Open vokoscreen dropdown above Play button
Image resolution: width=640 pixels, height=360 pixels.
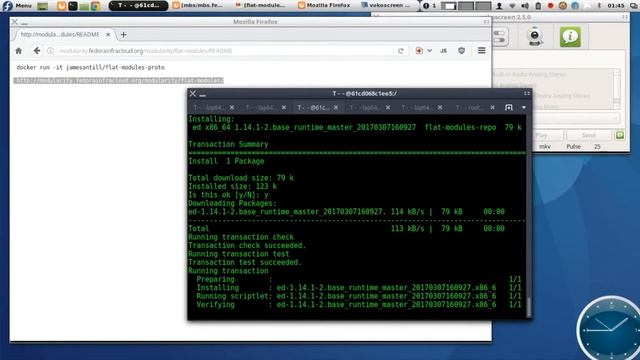click(x=576, y=118)
